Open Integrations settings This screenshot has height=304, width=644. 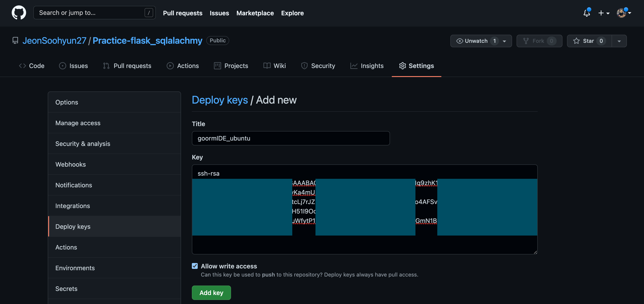[x=114, y=206]
